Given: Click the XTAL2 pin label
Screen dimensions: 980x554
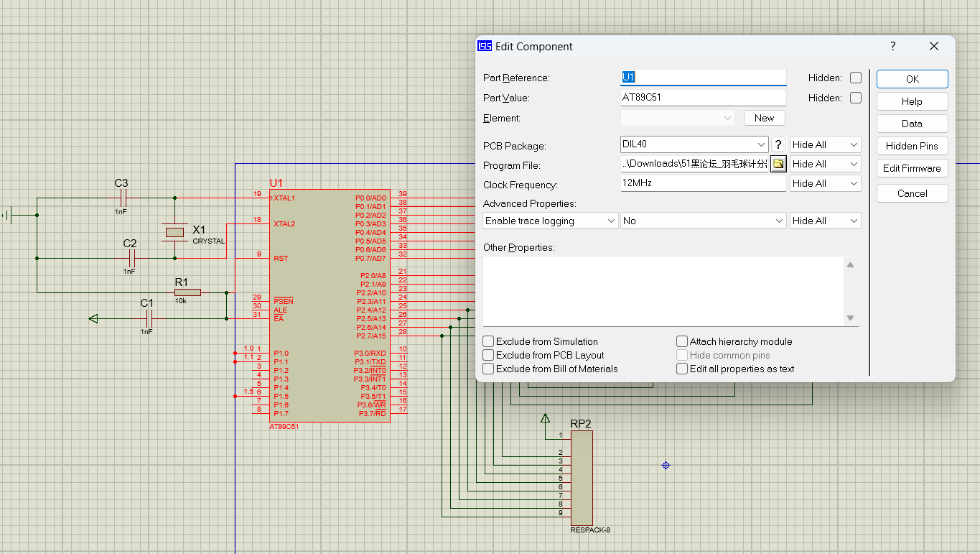Looking at the screenshot, I should click(284, 223).
